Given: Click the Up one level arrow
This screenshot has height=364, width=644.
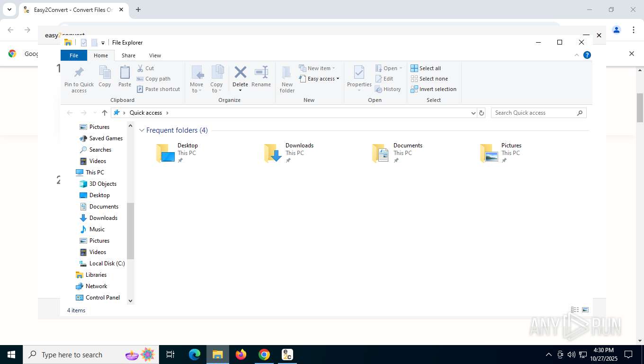Looking at the screenshot, I should [105, 113].
